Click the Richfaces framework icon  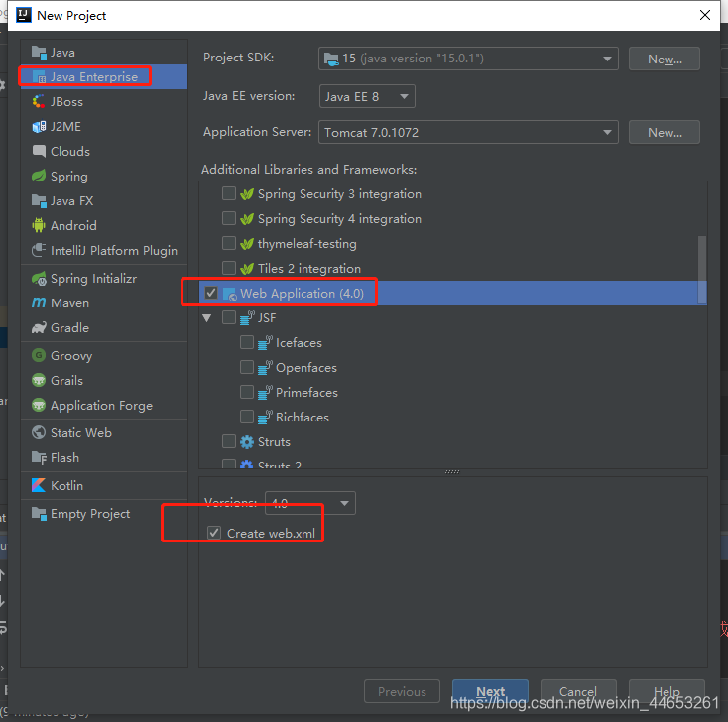point(265,417)
